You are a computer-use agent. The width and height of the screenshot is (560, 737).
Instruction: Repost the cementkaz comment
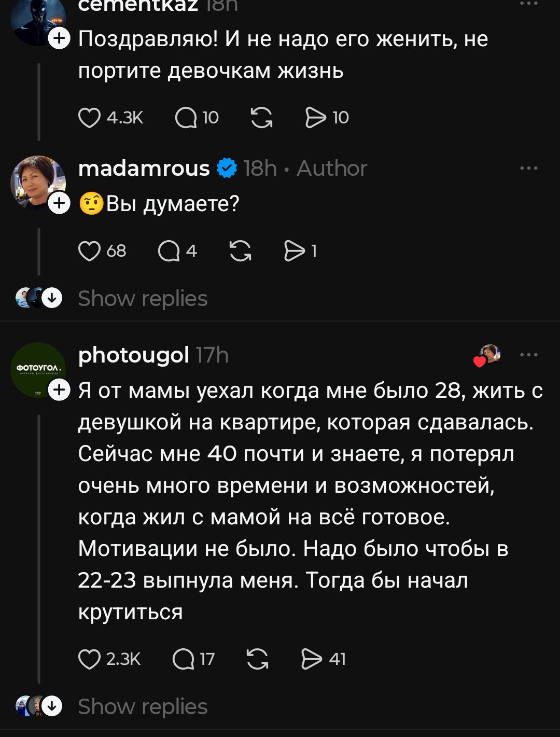261,118
